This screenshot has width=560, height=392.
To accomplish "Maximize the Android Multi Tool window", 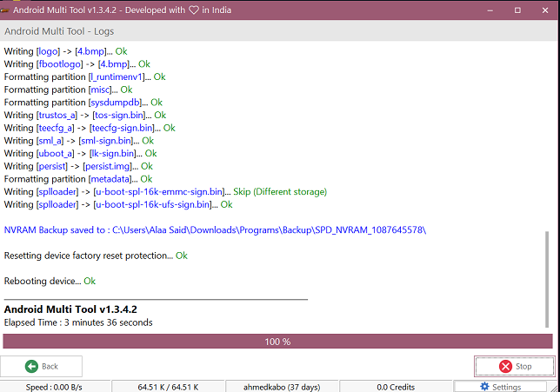I will tap(517, 10).
